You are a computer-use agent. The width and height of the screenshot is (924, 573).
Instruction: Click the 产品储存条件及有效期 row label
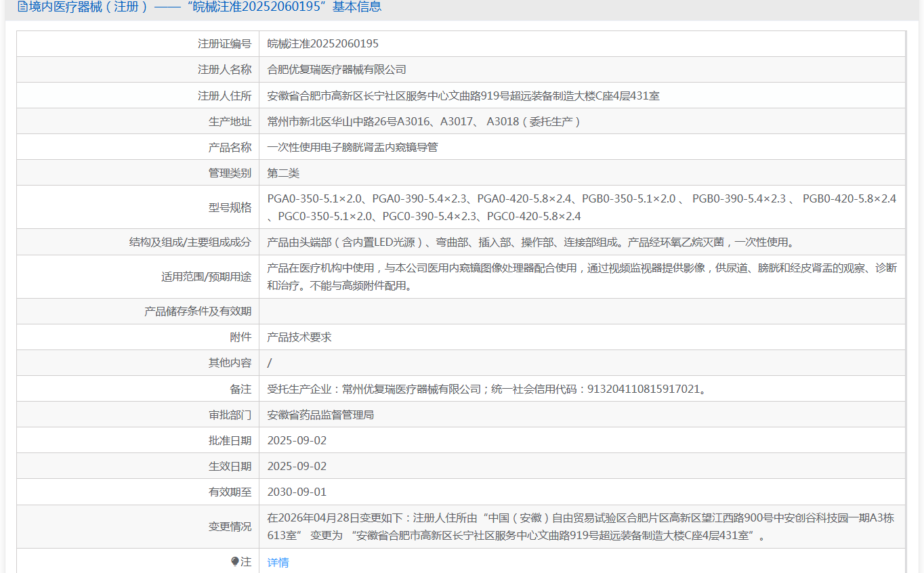point(198,311)
